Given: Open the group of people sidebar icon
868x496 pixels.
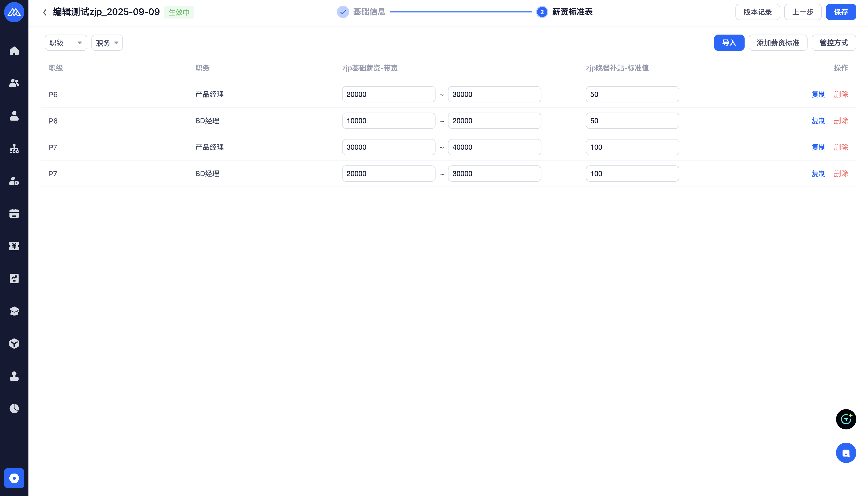Looking at the screenshot, I should pos(14,83).
